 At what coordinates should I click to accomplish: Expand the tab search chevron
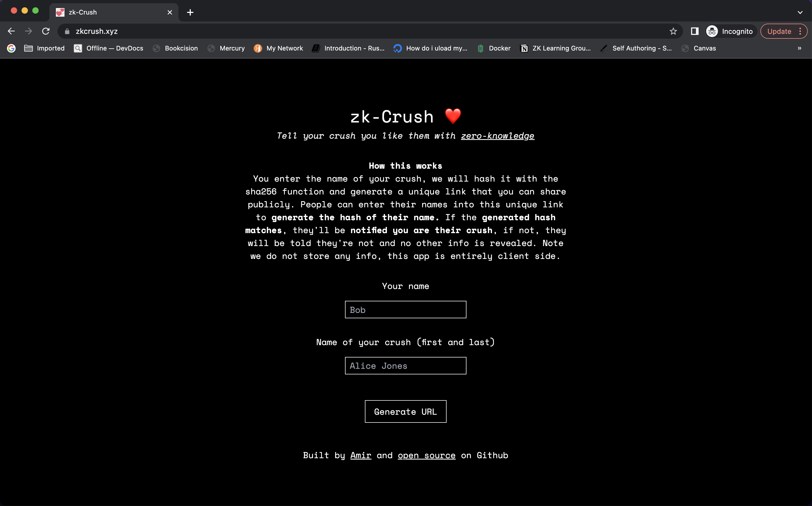click(x=800, y=12)
